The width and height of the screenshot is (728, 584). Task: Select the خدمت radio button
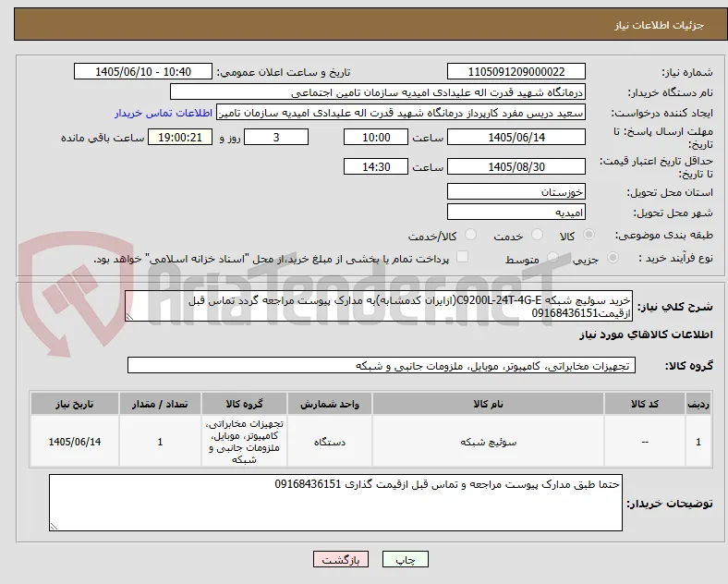tap(537, 235)
